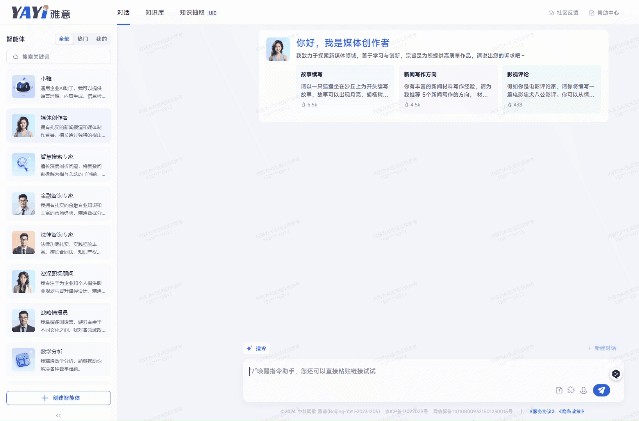Image resolution: width=639 pixels, height=421 pixels.
Task: Expand the 指令 prompt selector above input
Action: [x=257, y=348]
